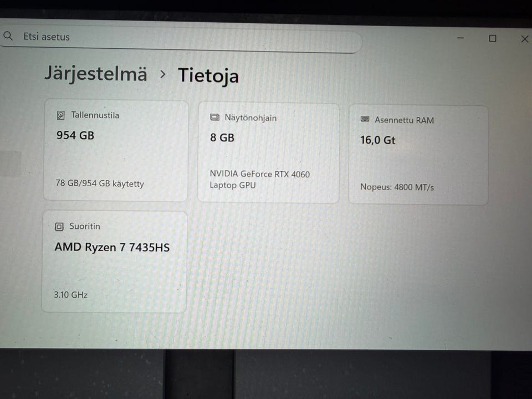
Task: Minimize the settings window
Action: (x=461, y=38)
